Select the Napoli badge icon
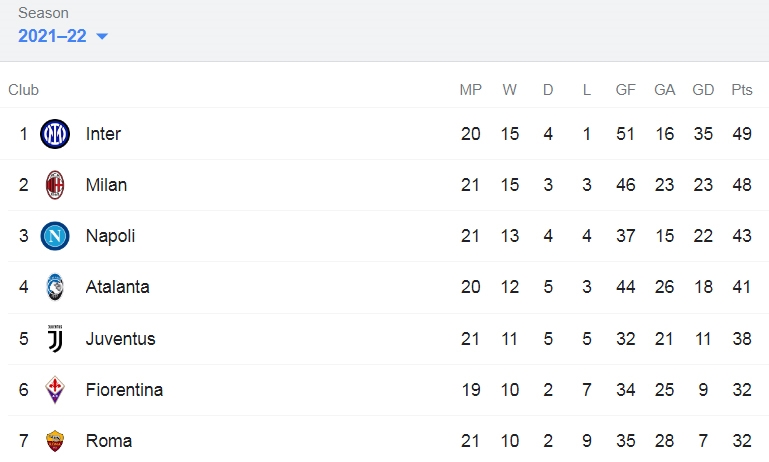The width and height of the screenshot is (769, 462). [55, 236]
